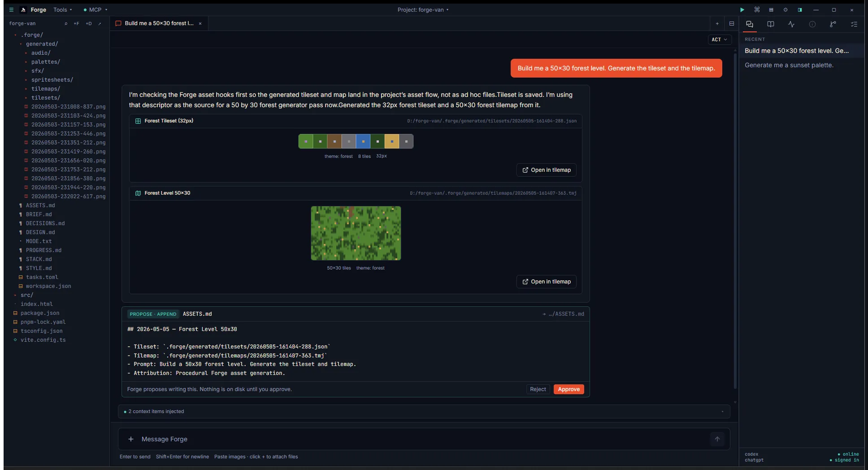
Task: Open the chats panel icon
Action: point(750,24)
